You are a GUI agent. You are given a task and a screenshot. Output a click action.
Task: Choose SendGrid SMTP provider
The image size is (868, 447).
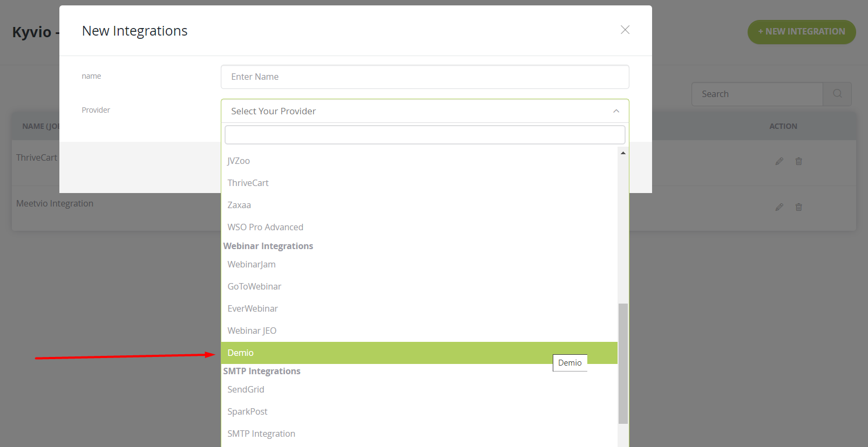(419, 389)
